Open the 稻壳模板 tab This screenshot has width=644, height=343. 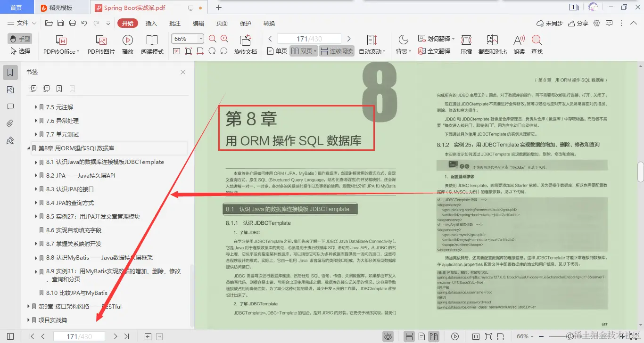[x=56, y=7]
